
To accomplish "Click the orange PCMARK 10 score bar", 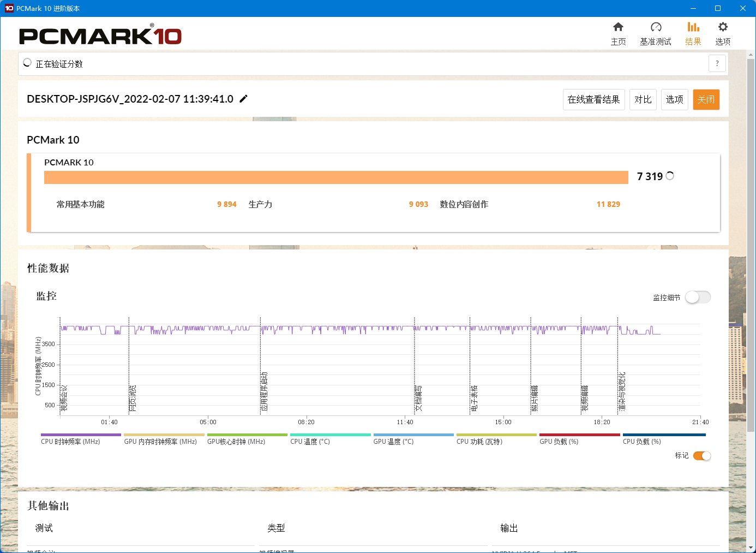I will click(336, 177).
